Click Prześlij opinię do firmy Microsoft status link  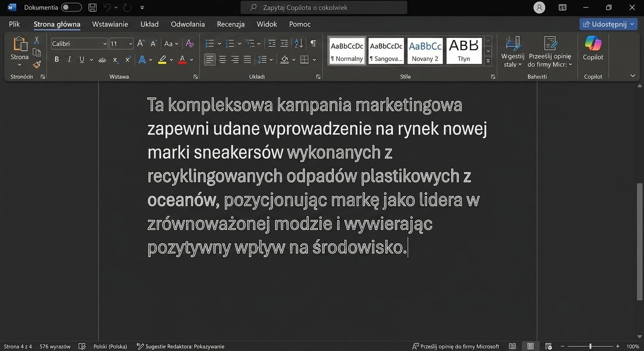(456, 346)
